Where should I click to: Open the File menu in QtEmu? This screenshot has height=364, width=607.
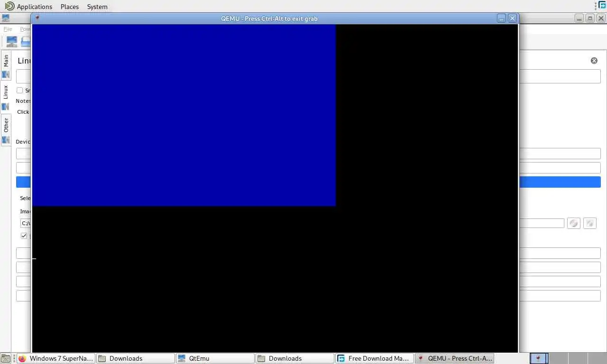pos(8,29)
